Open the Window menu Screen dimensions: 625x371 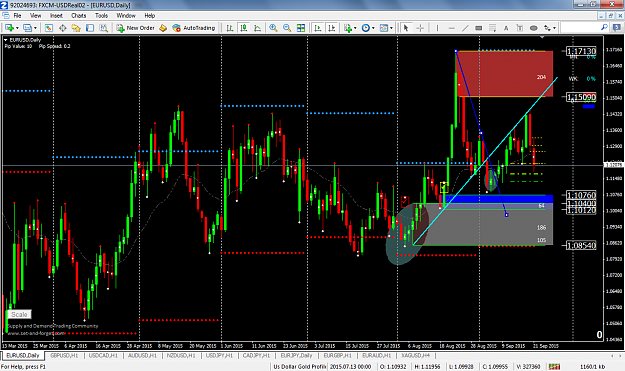[x=126, y=16]
